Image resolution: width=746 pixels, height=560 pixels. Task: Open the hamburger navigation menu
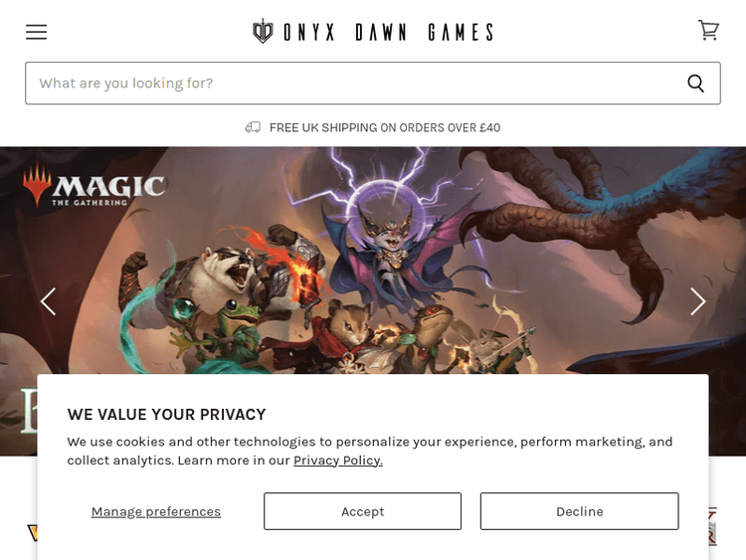pos(36,32)
